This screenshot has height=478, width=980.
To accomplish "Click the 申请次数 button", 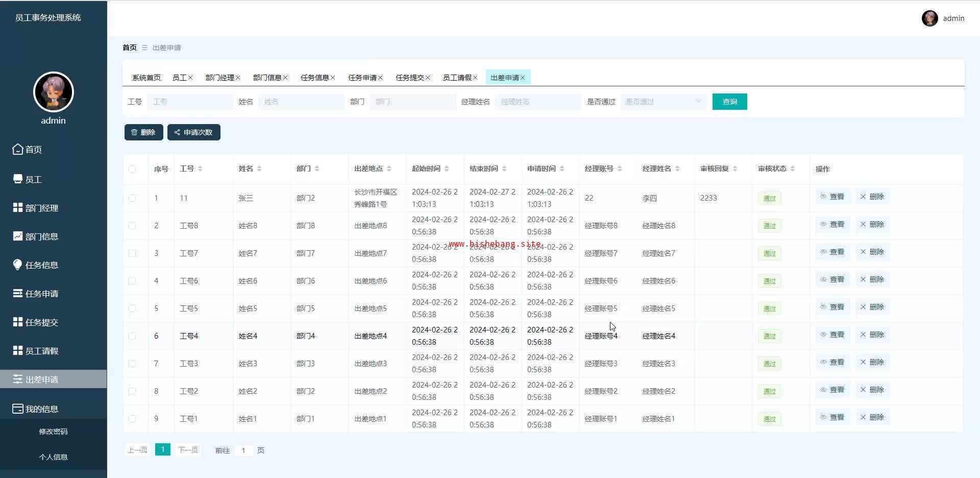I will point(193,132).
